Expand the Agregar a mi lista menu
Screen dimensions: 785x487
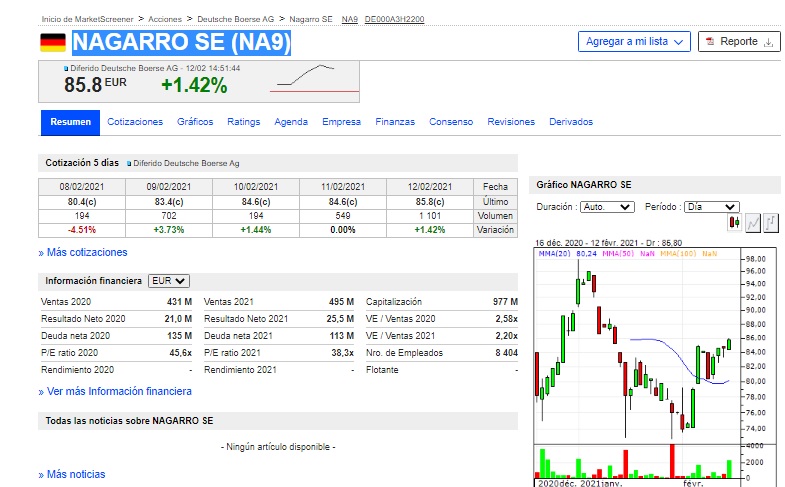pyautogui.click(x=634, y=42)
